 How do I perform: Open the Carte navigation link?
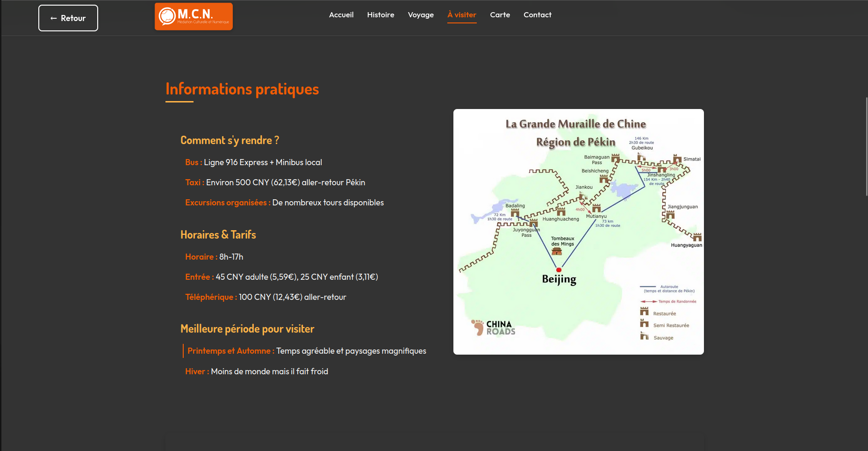(500, 15)
